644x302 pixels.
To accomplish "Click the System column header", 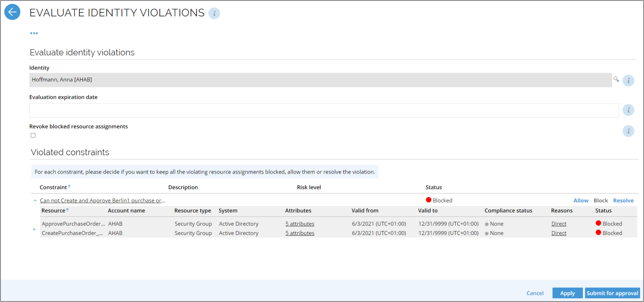I will (228, 211).
